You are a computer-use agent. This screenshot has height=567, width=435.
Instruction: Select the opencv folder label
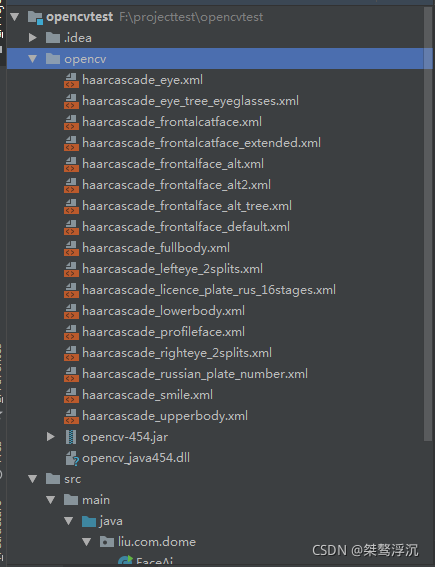point(85,59)
